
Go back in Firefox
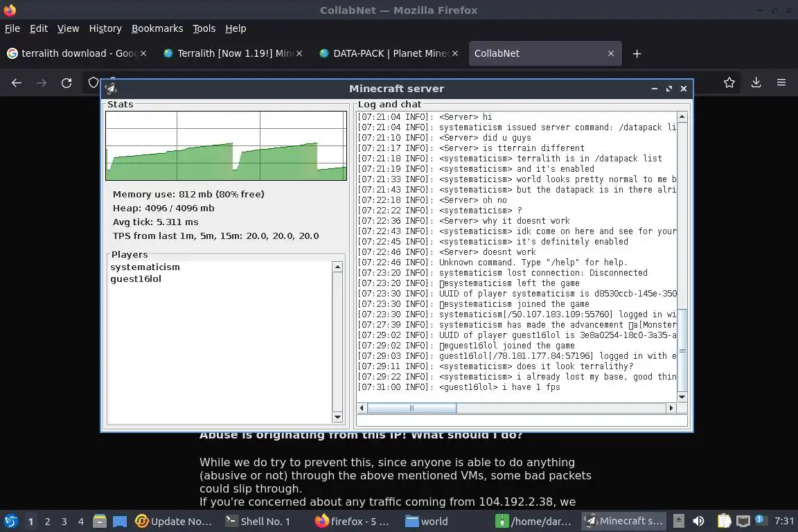pos(17,83)
